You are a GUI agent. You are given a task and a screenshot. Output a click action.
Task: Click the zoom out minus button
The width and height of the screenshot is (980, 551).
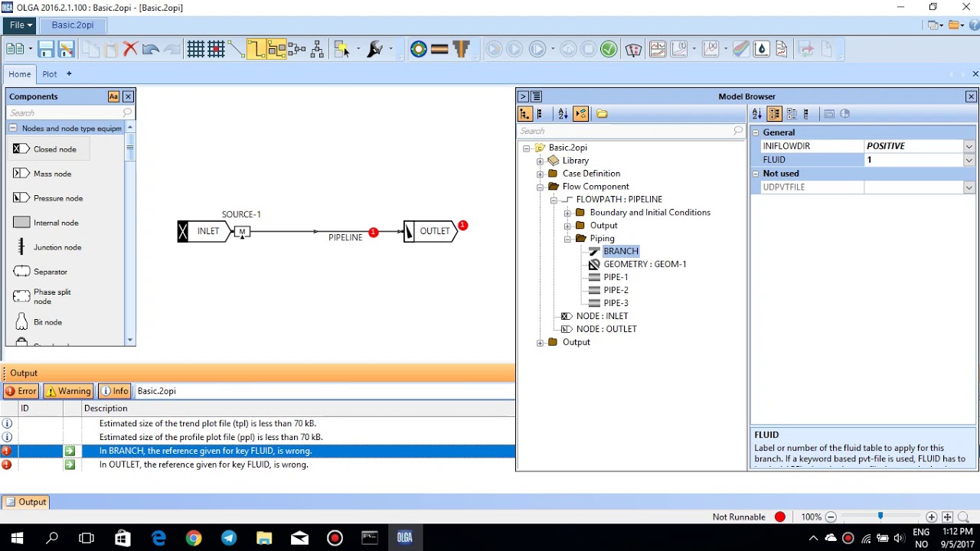click(831, 517)
